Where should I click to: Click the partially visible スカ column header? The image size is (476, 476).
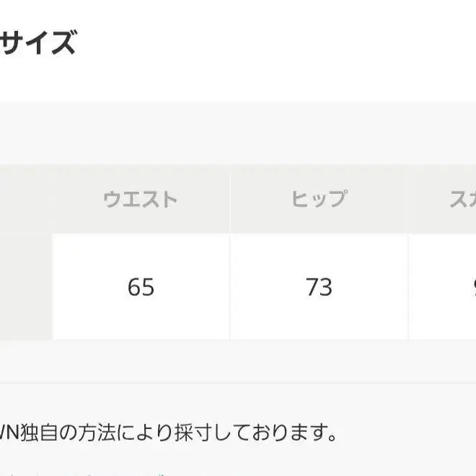pos(462,200)
